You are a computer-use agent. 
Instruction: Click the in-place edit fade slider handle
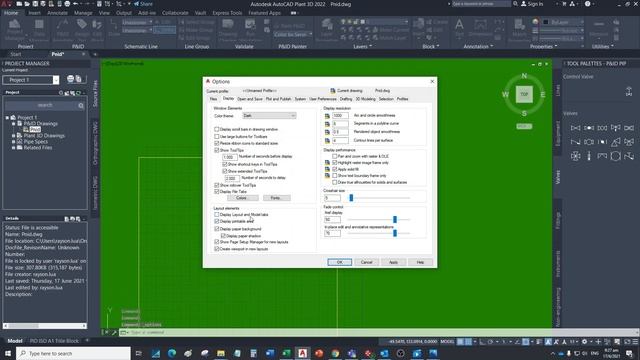click(x=395, y=233)
